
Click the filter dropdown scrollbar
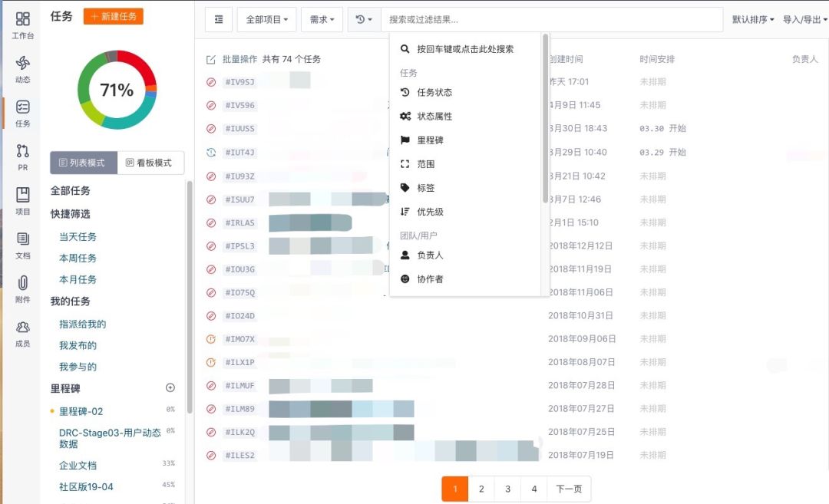pos(545,119)
